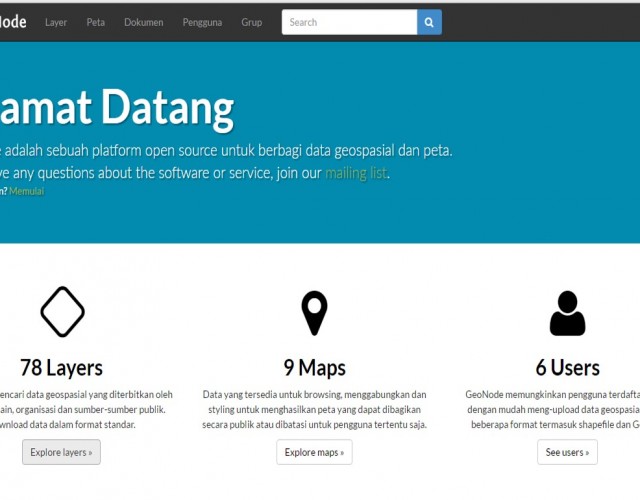Open the Grup navigation item
This screenshot has width=640, height=500.
coord(251,22)
